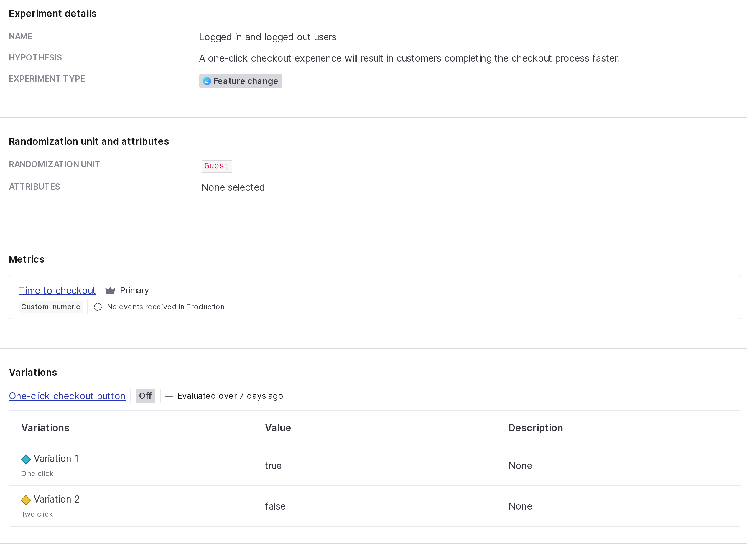Click the Variation 2 false value cell
Screen dimensions: 747x560
(x=275, y=506)
